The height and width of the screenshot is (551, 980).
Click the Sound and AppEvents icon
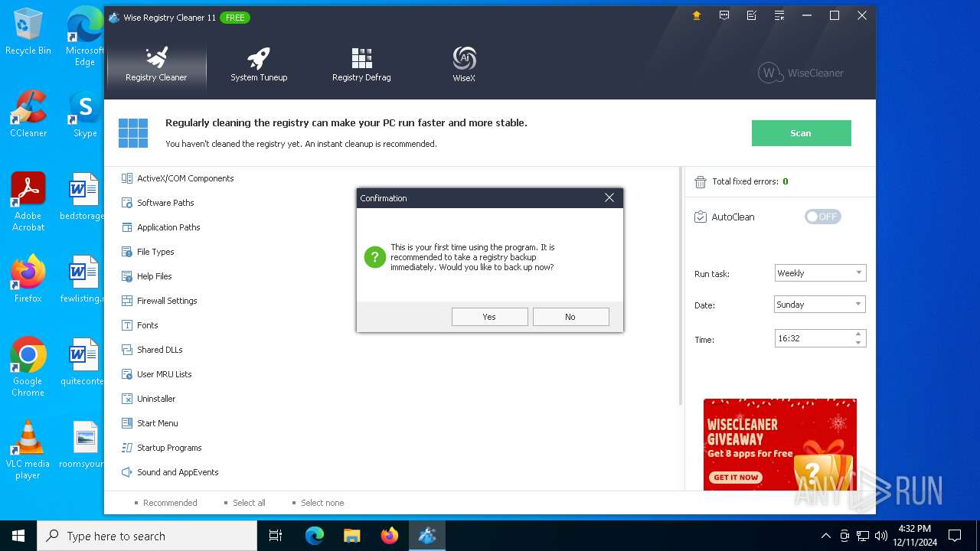click(127, 472)
